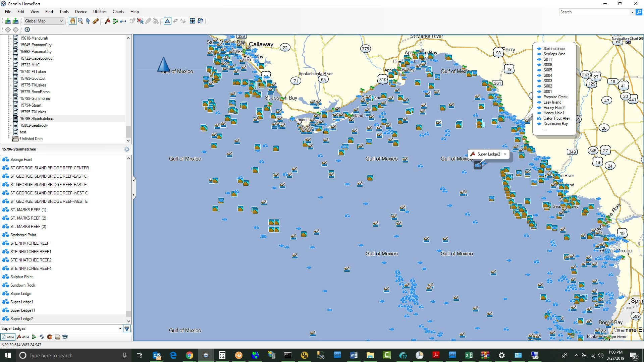The height and width of the screenshot is (362, 644).
Task: Toggle the all-data 4104 filter tab
Action: coord(8,337)
